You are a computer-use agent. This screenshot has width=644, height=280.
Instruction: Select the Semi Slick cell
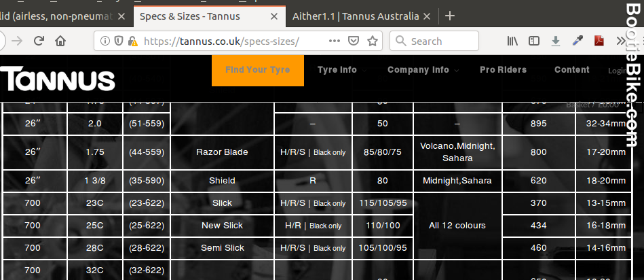222,248
